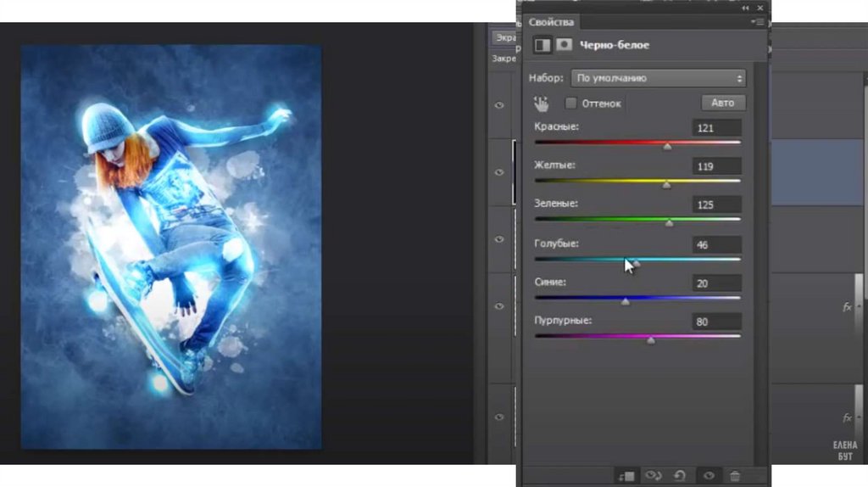
Task: Focus the Красные value field showing 121
Action: point(717,128)
